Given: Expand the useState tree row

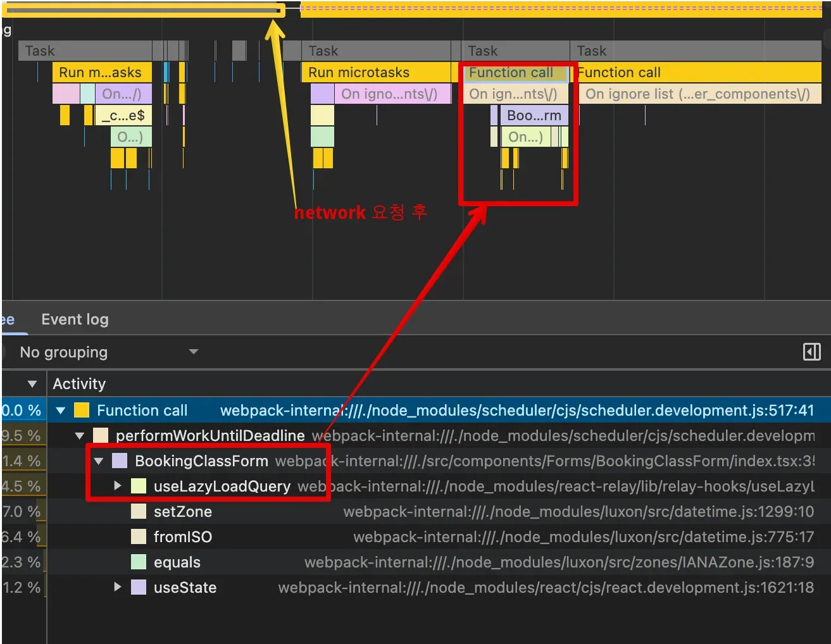Looking at the screenshot, I should pyautogui.click(x=118, y=587).
